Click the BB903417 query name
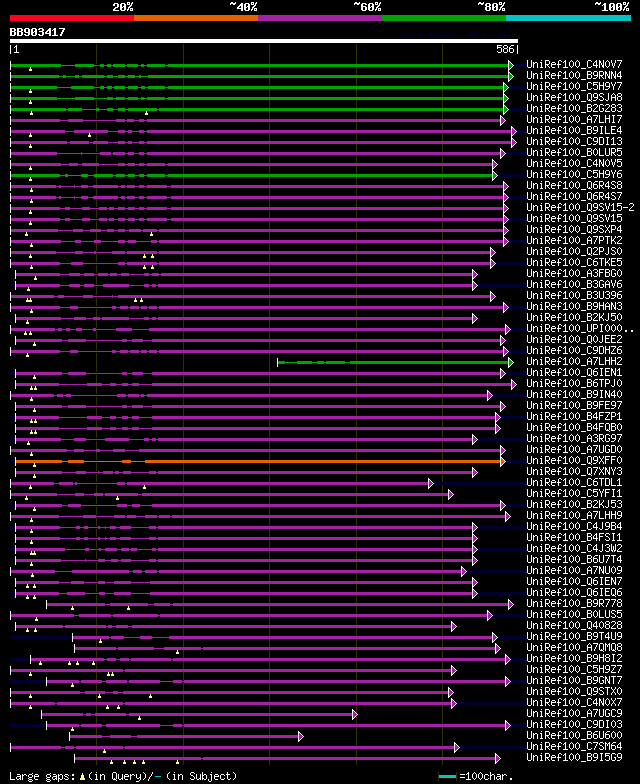Image resolution: width=640 pixels, height=784 pixels. 38,32
